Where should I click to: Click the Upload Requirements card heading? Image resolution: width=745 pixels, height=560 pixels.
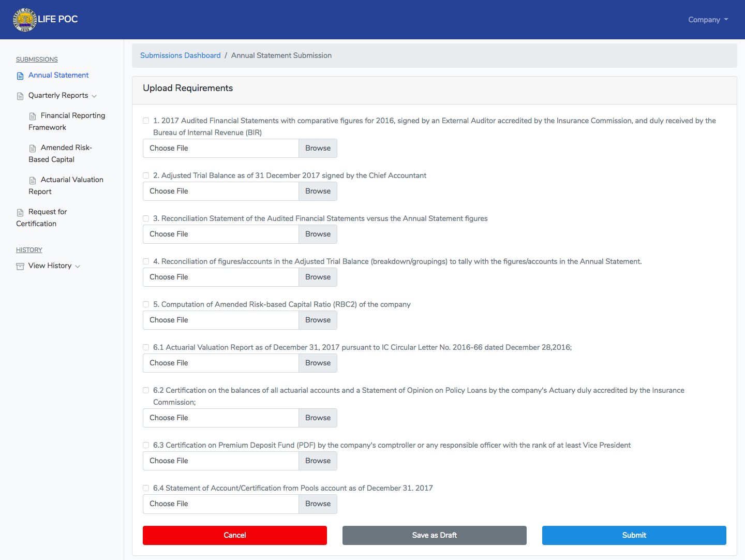(188, 88)
